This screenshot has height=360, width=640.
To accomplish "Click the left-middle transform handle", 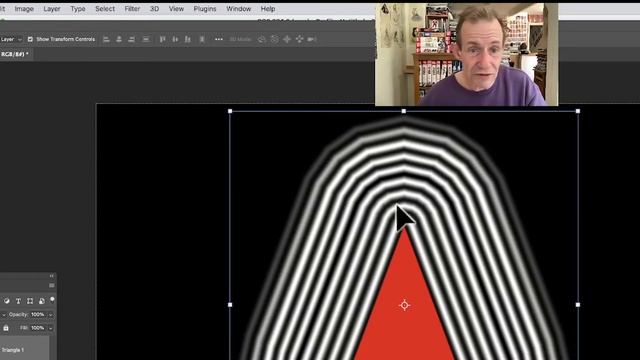I will 230,304.
